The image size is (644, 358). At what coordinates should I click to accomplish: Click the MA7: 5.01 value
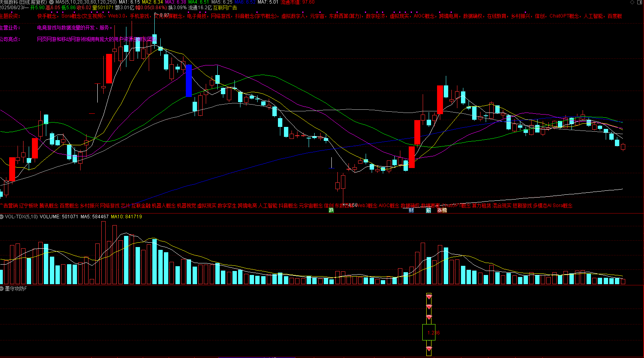click(x=268, y=2)
